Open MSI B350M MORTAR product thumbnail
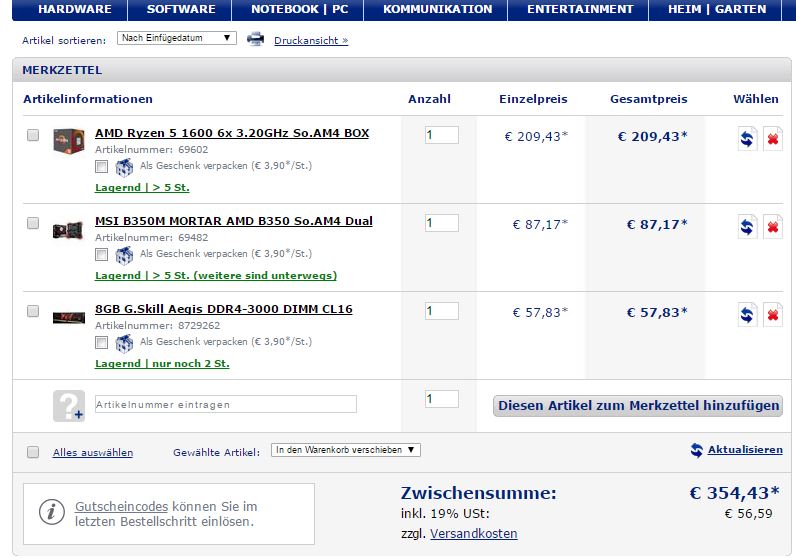Image resolution: width=796 pixels, height=558 pixels. click(68, 230)
